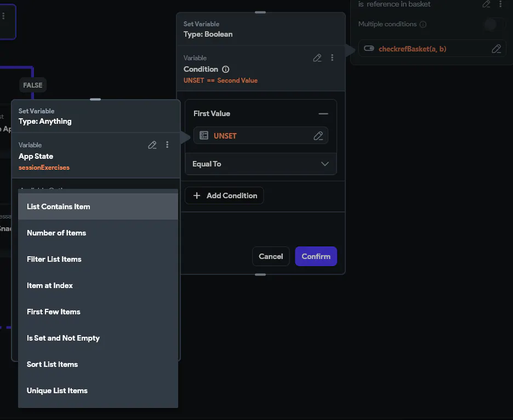Edit the Condition variable with pencil icon
The width and height of the screenshot is (513, 420).
click(317, 58)
